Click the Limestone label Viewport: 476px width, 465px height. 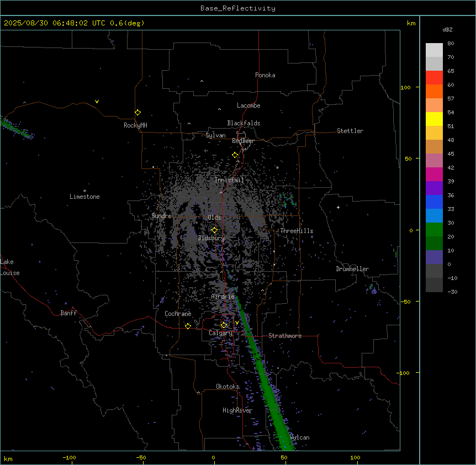tap(84, 197)
